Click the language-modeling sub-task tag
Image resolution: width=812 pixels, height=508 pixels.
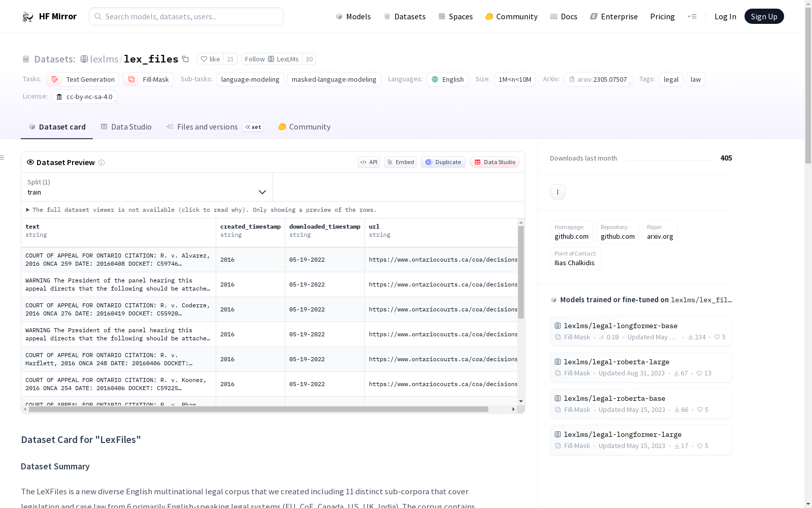(250, 79)
